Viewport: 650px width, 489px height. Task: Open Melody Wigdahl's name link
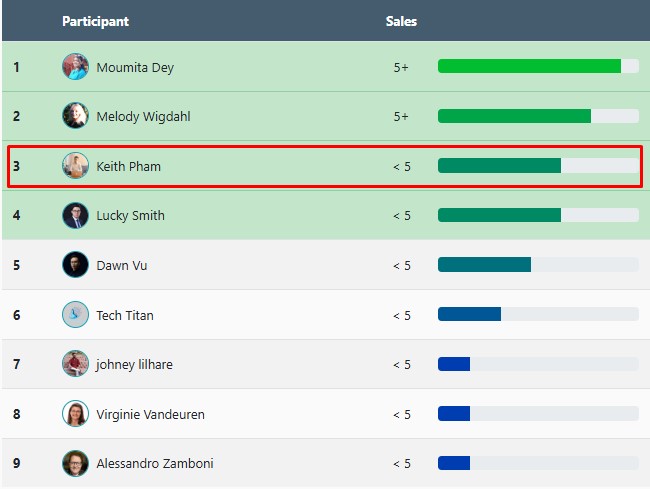(143, 116)
